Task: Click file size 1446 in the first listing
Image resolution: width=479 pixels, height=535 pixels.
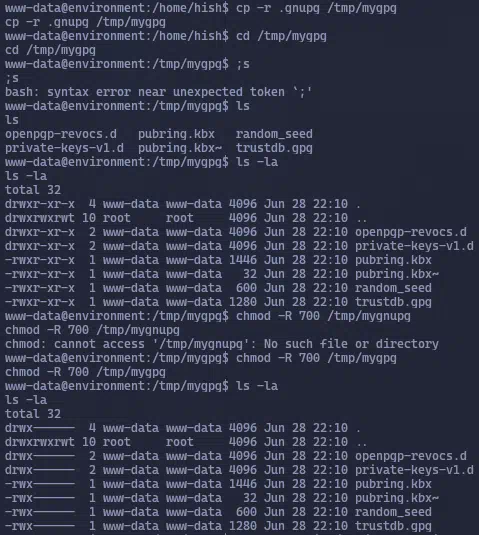Action: click(x=243, y=260)
